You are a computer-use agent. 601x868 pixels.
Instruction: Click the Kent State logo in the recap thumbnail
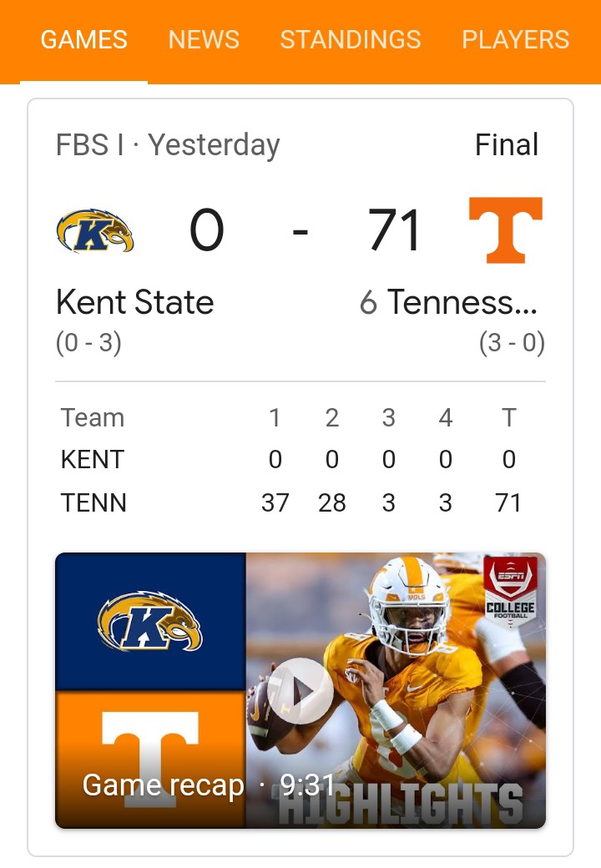(x=150, y=621)
